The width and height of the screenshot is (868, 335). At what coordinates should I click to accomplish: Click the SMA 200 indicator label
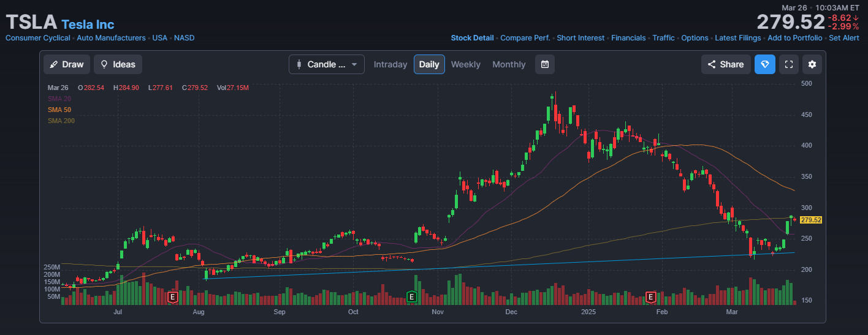[61, 121]
